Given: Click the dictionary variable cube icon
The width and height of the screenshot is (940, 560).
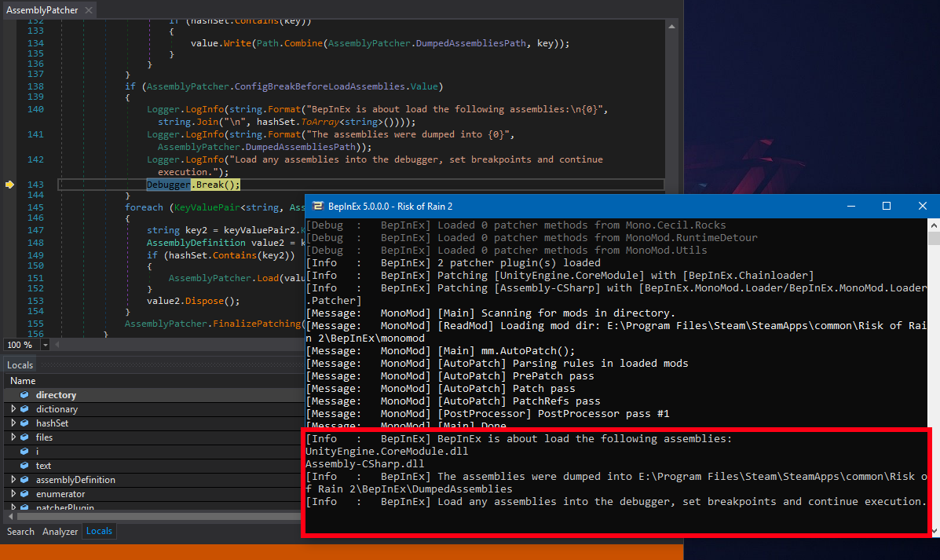Looking at the screenshot, I should click(24, 409).
